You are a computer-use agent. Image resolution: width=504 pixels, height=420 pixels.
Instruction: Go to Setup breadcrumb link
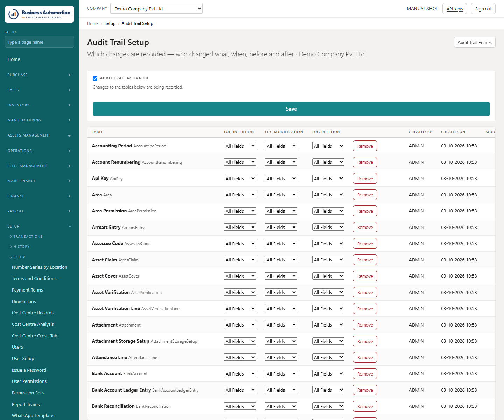tap(110, 23)
